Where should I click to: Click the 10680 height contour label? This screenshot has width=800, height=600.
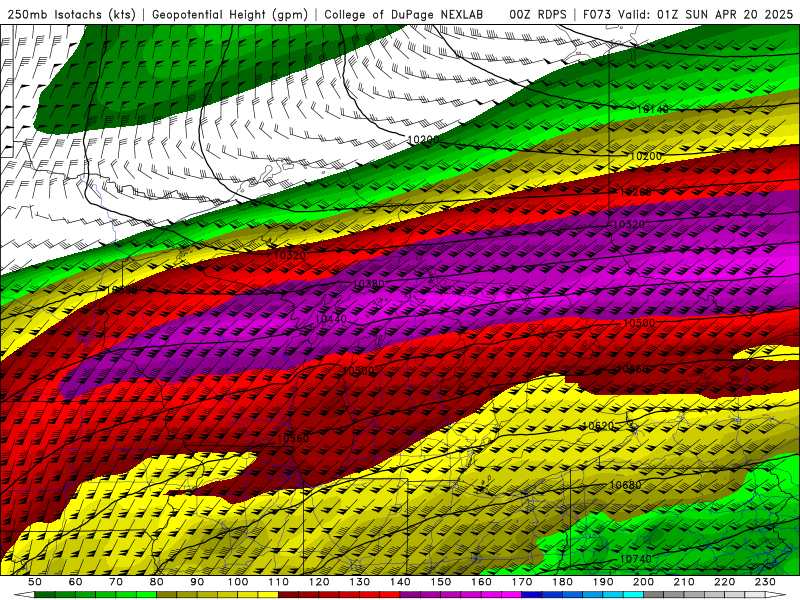coord(626,485)
